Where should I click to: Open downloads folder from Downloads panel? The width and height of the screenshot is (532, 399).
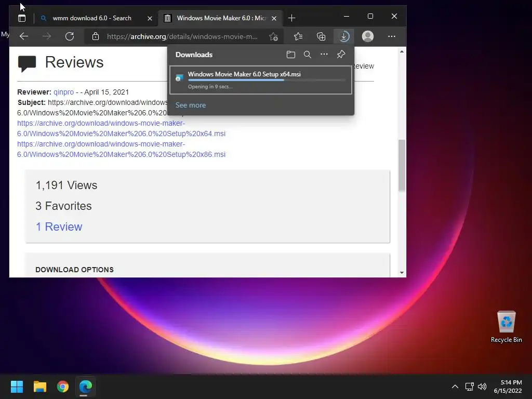(291, 54)
